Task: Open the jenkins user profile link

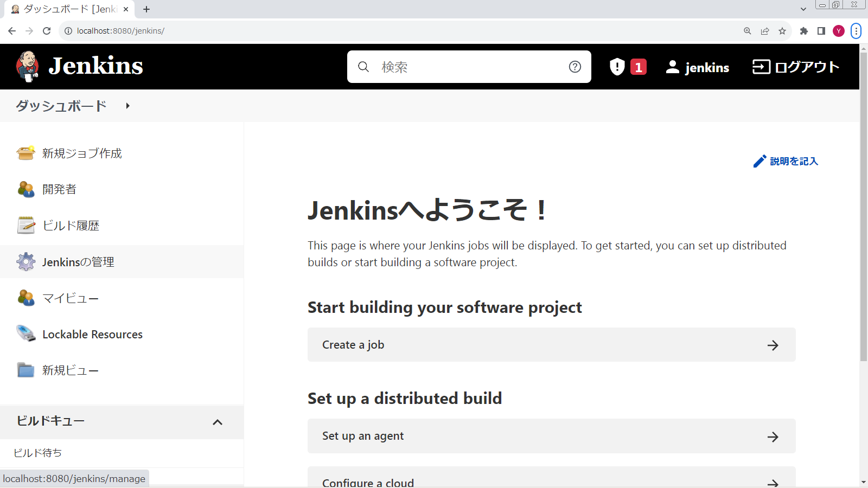Action: [698, 67]
